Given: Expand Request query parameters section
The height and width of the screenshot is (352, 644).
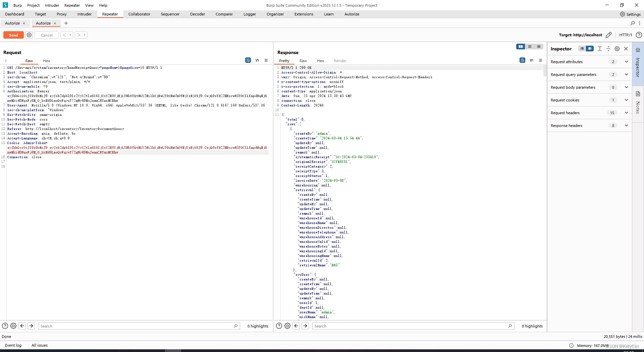Looking at the screenshot, I should coord(626,75).
